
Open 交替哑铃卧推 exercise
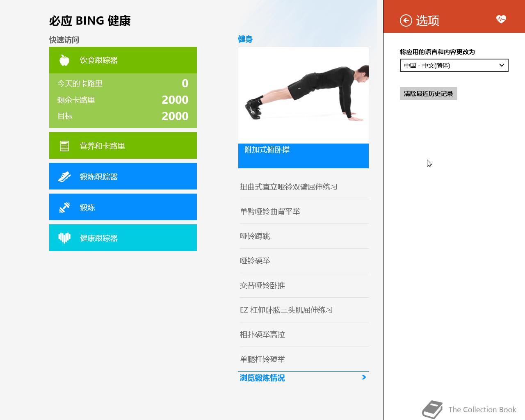pos(304,285)
